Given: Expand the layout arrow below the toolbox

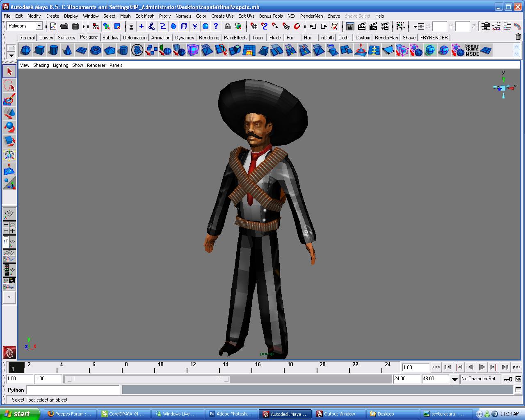Looking at the screenshot, I should (x=9, y=297).
